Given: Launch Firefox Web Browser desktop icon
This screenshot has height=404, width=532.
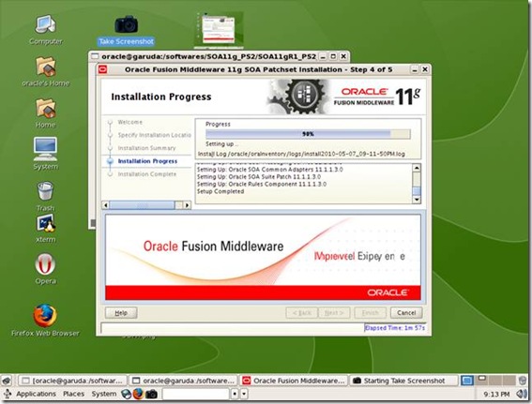Looking at the screenshot, I should coord(45,321).
